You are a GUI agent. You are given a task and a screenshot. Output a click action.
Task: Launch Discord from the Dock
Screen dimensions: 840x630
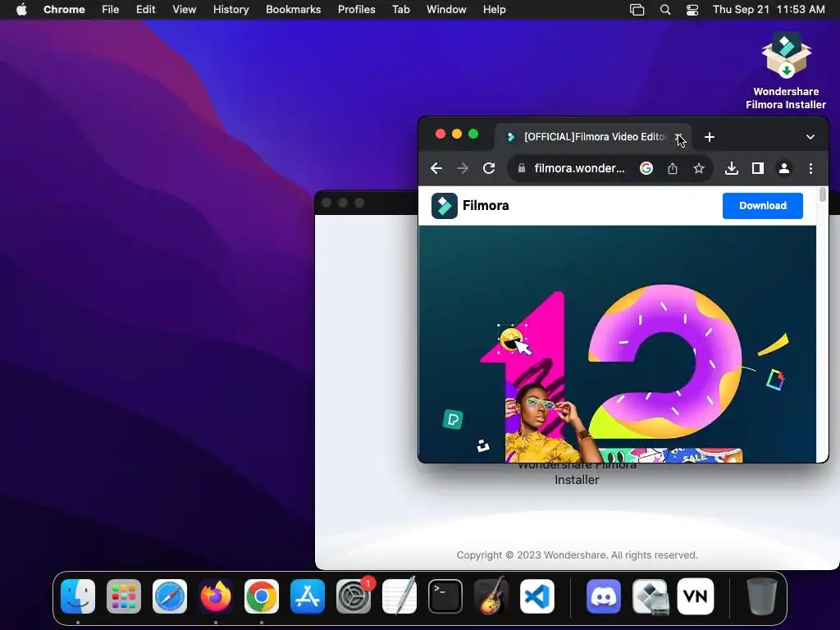click(604, 596)
